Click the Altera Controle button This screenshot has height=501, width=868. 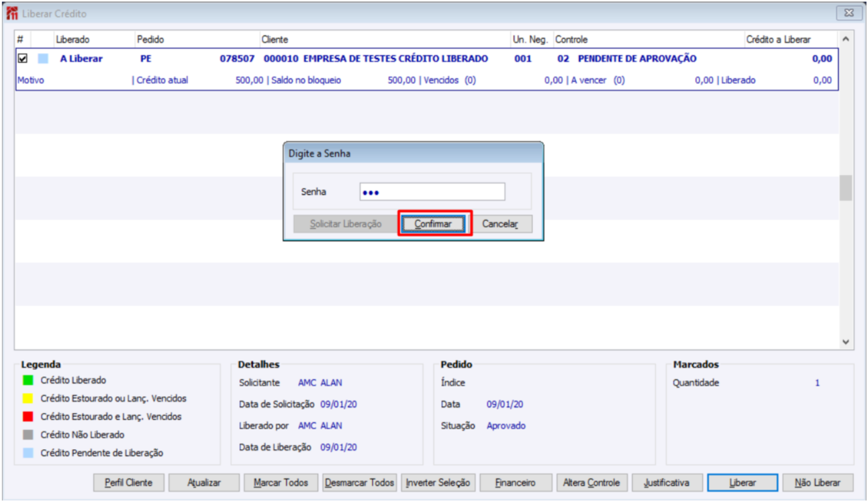593,482
